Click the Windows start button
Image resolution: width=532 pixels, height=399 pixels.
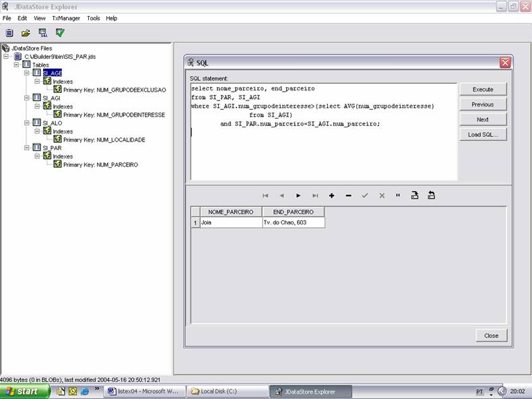[25, 392]
